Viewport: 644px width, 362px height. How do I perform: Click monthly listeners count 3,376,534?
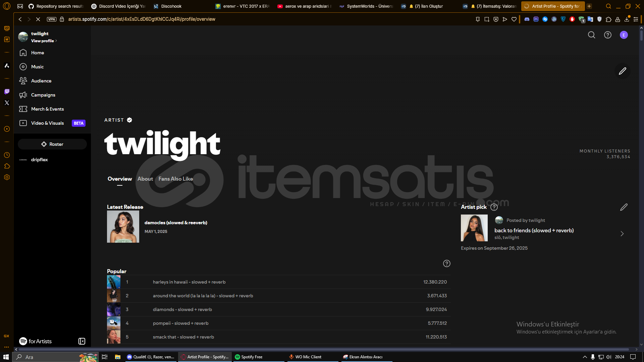[x=618, y=157]
